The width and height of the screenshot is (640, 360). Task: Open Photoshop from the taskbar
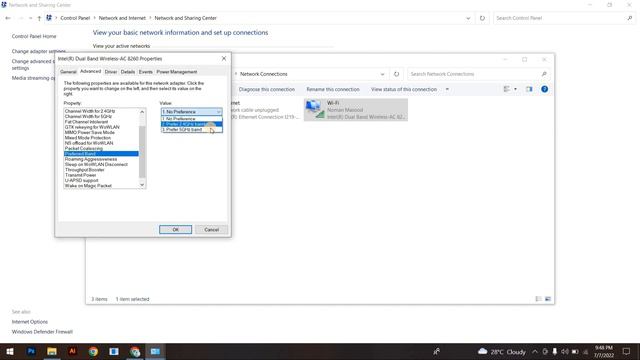(31, 351)
